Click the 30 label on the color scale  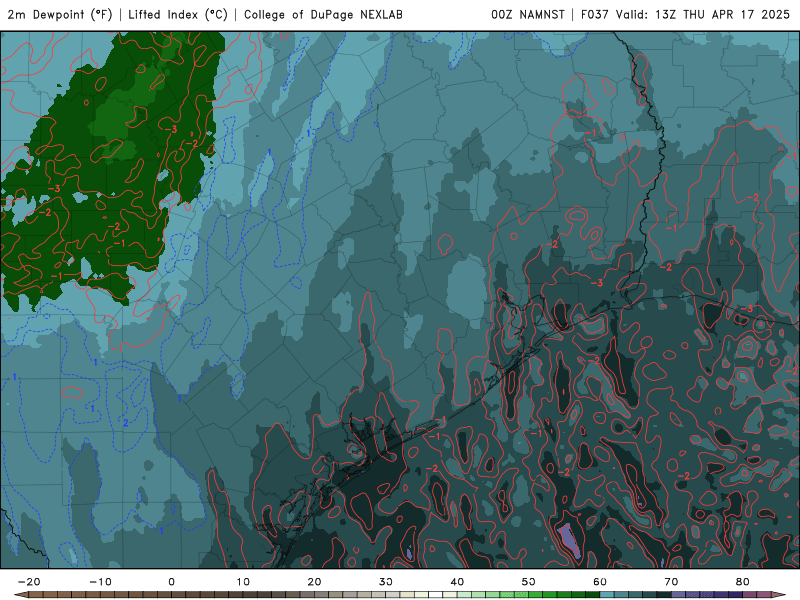point(386,582)
